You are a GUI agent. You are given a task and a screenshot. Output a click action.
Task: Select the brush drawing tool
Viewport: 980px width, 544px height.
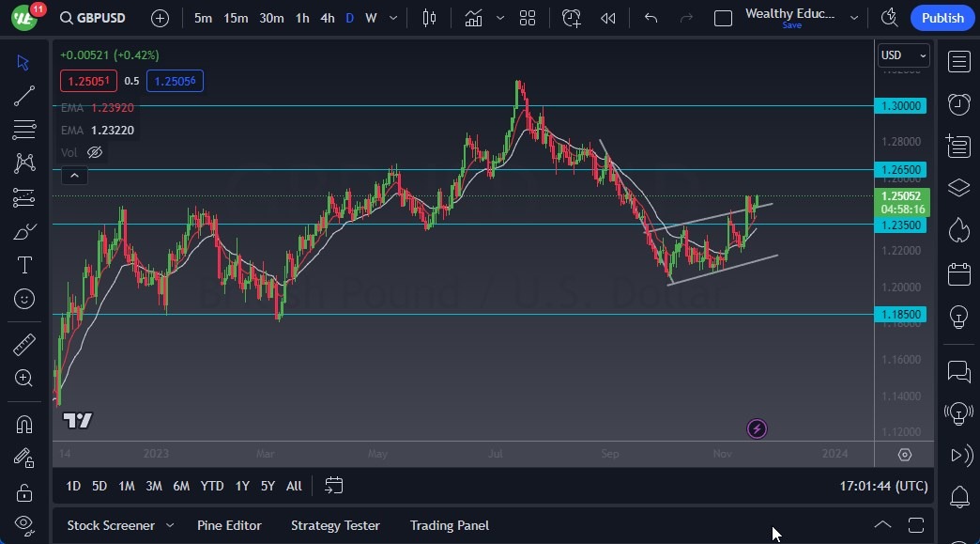coord(24,231)
